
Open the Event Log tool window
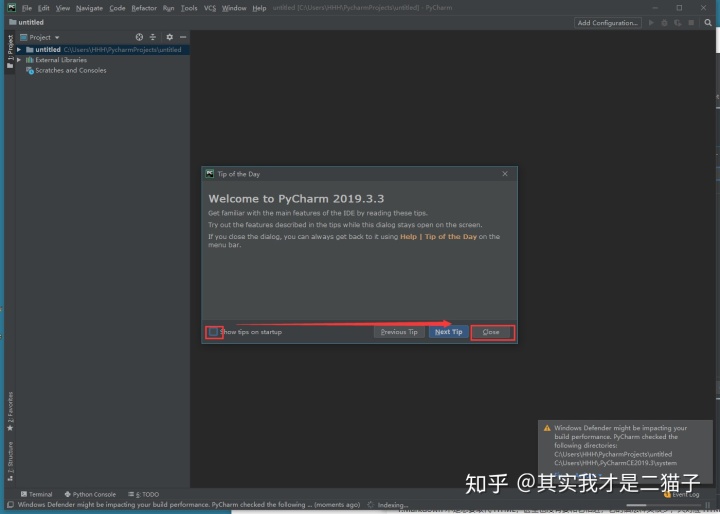pyautogui.click(x=682, y=495)
